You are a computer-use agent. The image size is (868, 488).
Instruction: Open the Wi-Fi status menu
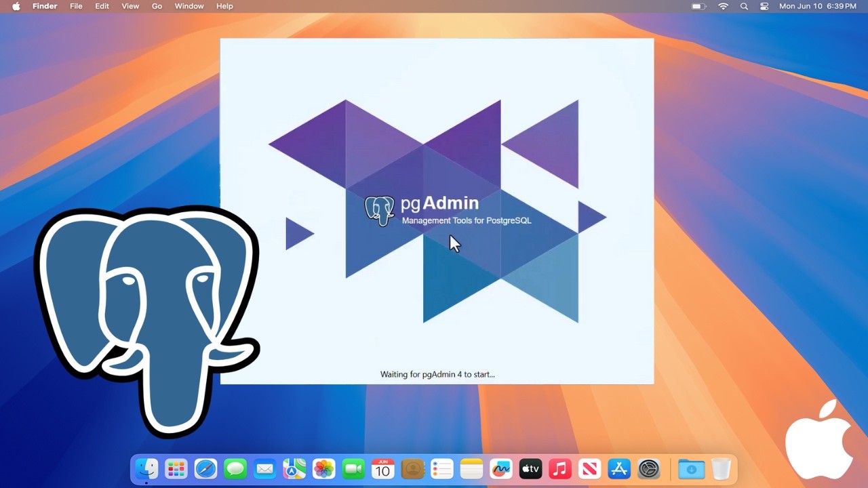click(x=724, y=6)
